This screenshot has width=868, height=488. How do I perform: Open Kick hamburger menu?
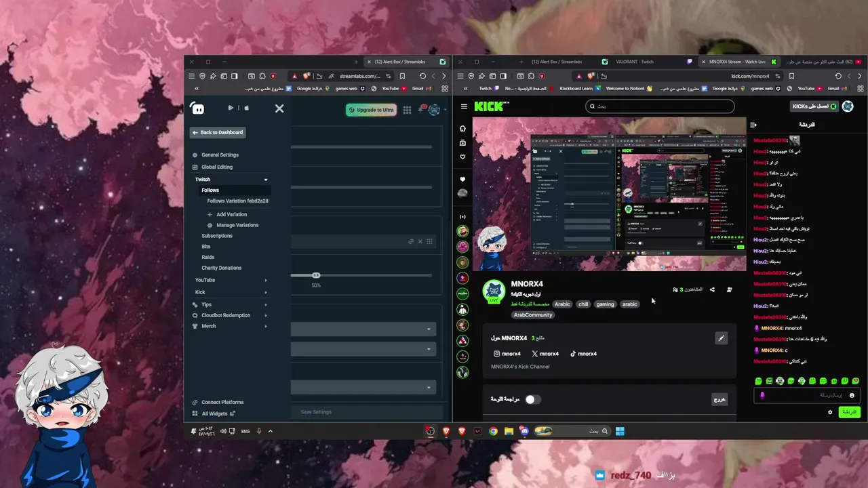click(x=464, y=106)
